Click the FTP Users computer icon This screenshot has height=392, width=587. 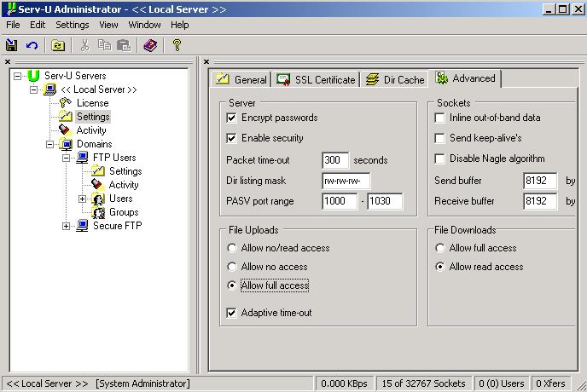(82, 158)
